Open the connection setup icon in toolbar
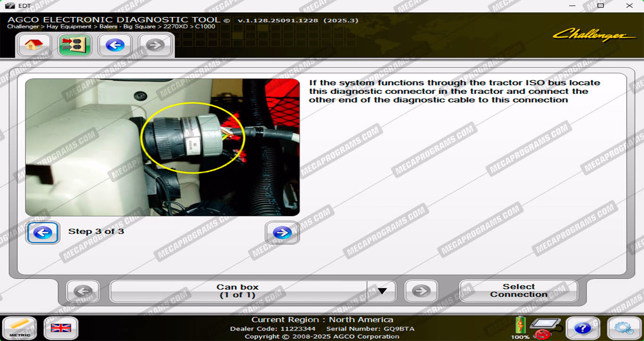644x341 pixels. click(74, 45)
